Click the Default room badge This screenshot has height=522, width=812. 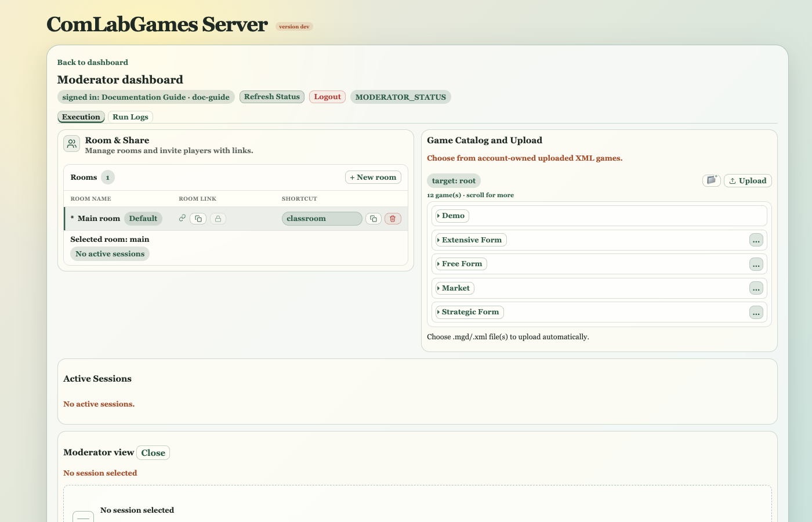click(143, 219)
